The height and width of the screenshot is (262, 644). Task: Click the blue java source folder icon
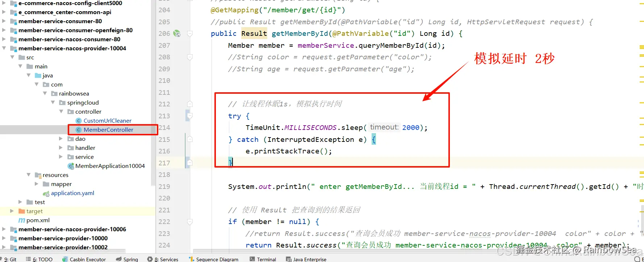point(38,75)
